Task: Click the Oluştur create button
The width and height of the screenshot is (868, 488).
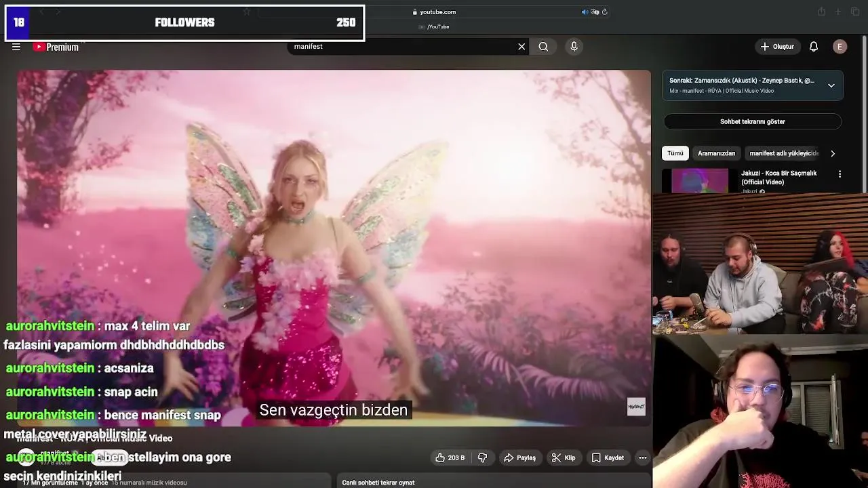Action: (777, 47)
